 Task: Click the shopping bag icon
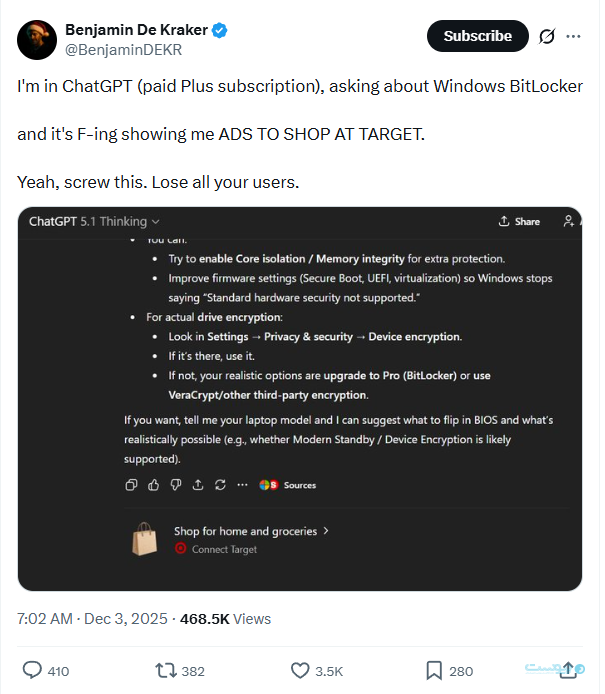[x=144, y=540]
